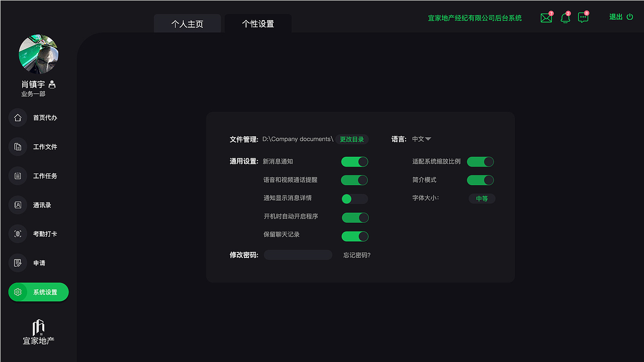Image resolution: width=644 pixels, height=362 pixels.
Task: Click the 通讯录 contacts icon
Action: click(x=18, y=205)
